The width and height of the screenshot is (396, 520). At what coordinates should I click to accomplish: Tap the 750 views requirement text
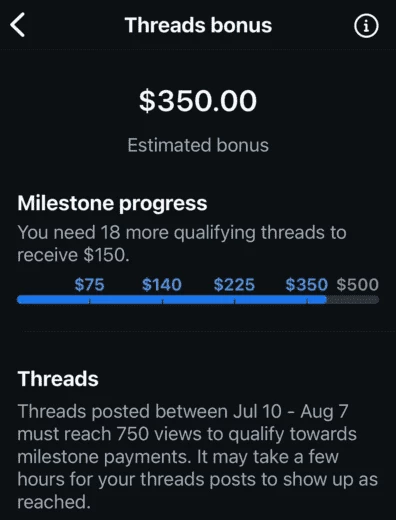(159, 434)
